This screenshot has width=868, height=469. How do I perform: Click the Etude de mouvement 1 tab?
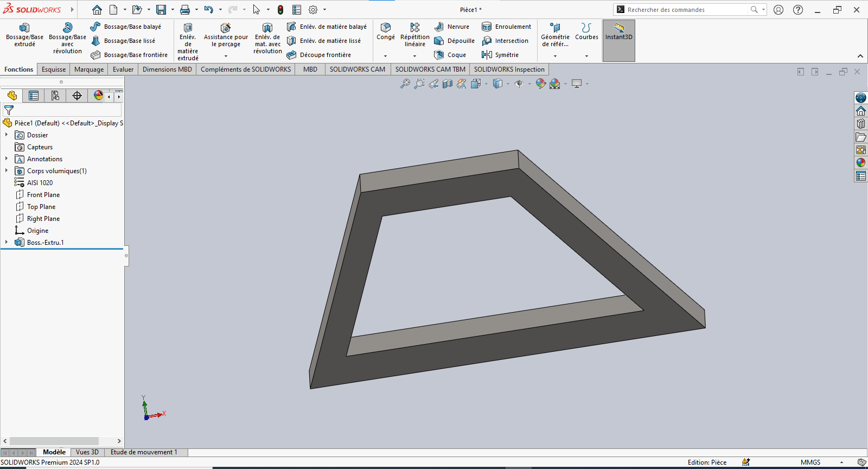click(x=144, y=452)
